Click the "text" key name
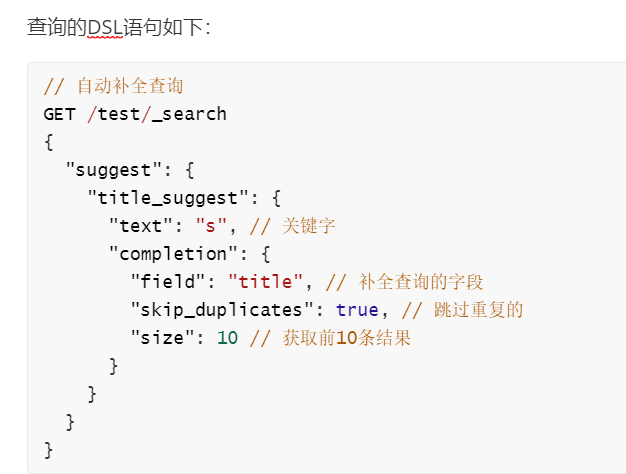The width and height of the screenshot is (626, 474). [x=141, y=226]
